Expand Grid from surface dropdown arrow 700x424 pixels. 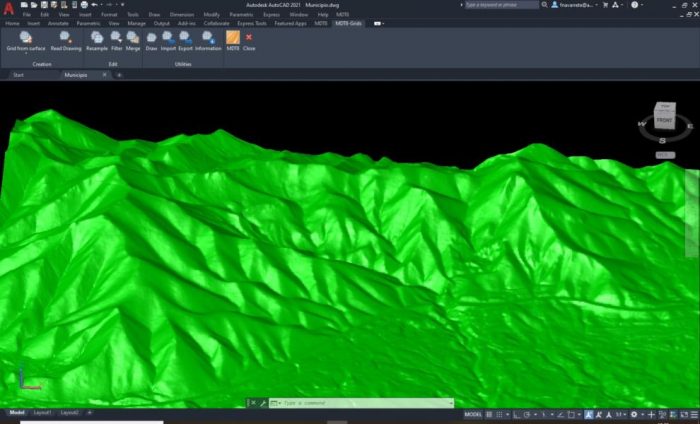pyautogui.click(x=26, y=53)
